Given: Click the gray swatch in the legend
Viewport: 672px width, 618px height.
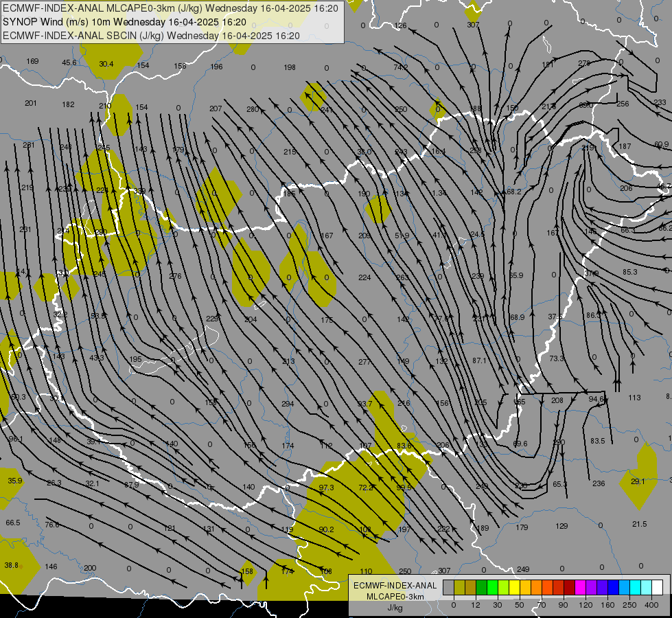Looking at the screenshot, I should click(x=449, y=588).
